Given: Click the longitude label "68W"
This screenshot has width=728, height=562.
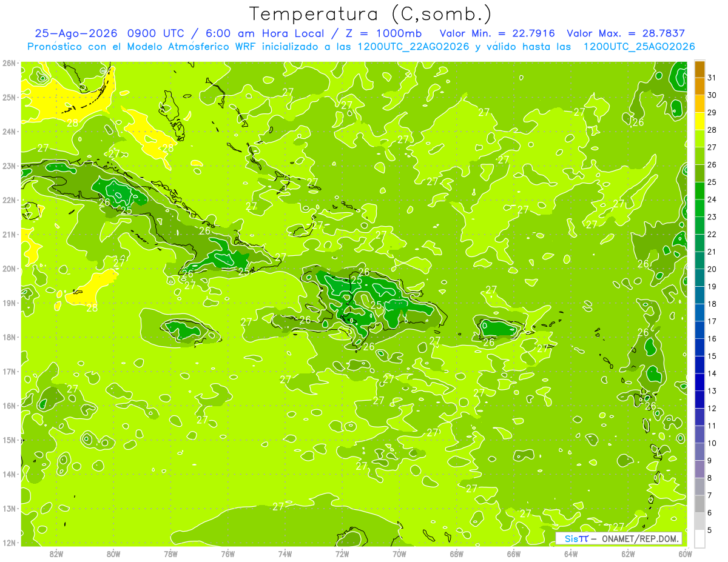Looking at the screenshot, I should click(457, 554).
